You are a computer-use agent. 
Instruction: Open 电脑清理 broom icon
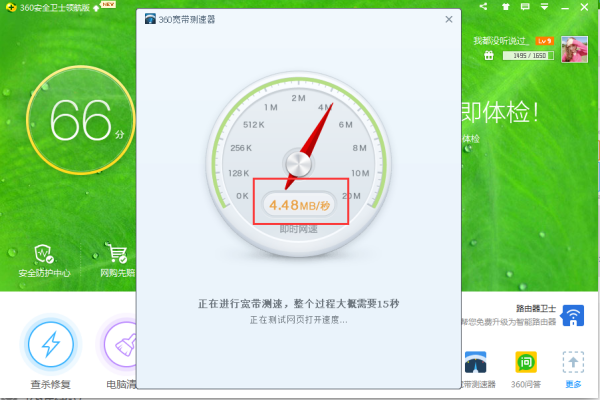click(x=121, y=344)
